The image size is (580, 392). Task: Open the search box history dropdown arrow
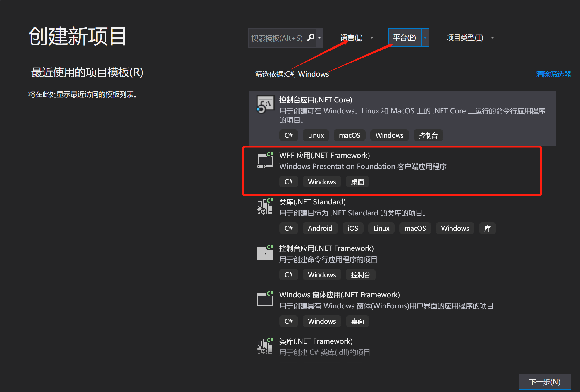[x=319, y=38]
